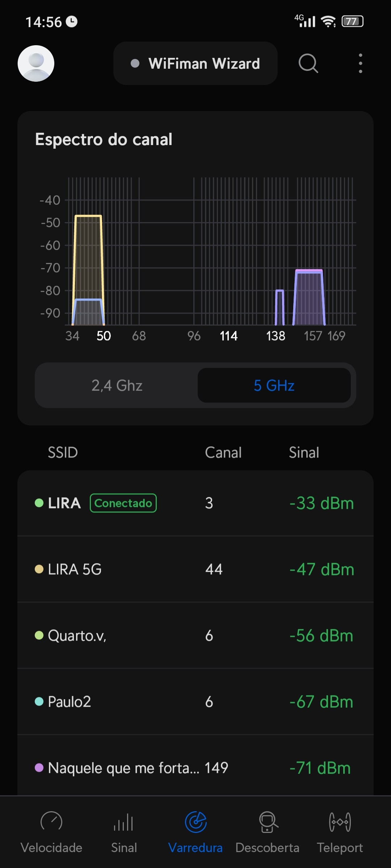This screenshot has width=391, height=868.
Task: Tap the Canal column header
Action: (x=223, y=452)
